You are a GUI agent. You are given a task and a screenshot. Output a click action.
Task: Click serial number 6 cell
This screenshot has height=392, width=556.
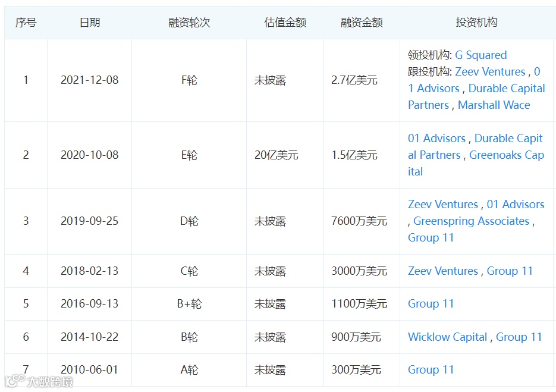click(26, 337)
